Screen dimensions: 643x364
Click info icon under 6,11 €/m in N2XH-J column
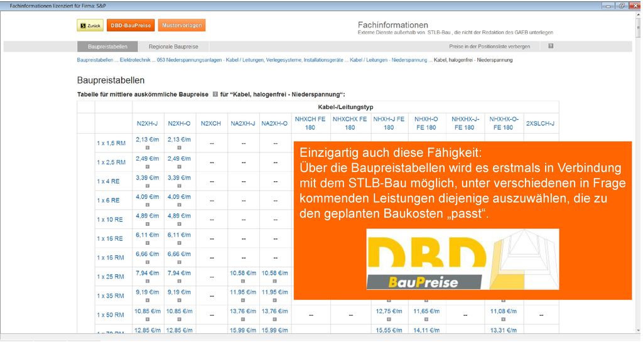[148, 243]
